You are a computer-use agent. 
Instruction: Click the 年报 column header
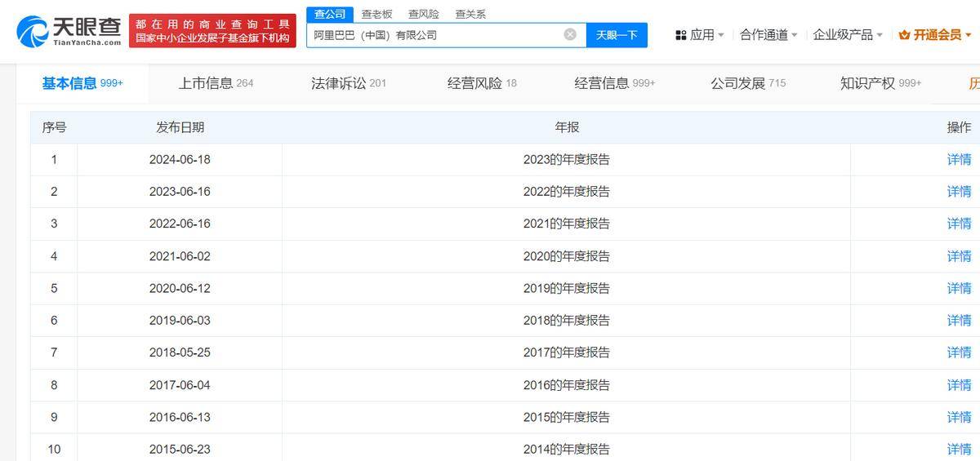click(x=567, y=127)
